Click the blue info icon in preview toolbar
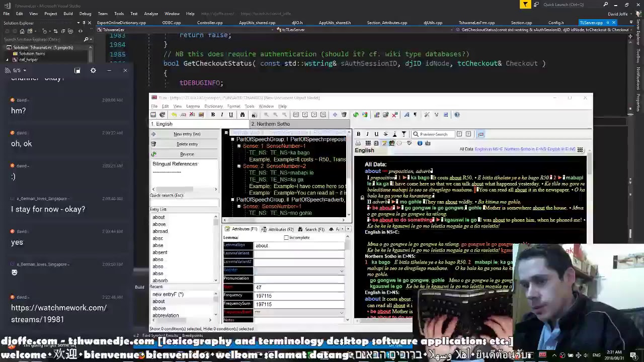This screenshot has width=644, height=362. pos(420,143)
